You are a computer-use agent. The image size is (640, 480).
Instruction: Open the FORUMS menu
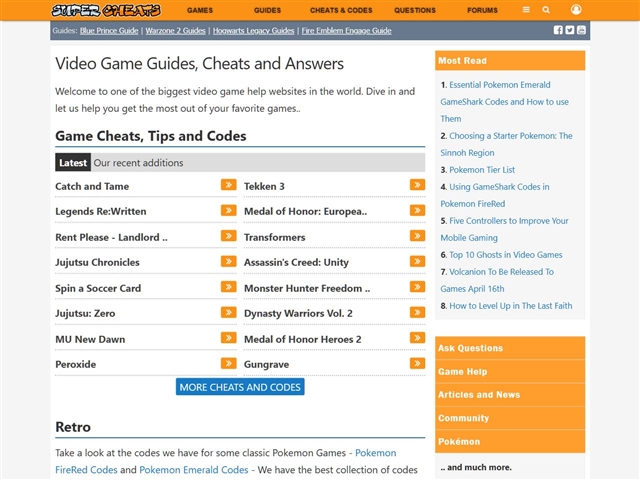(482, 10)
